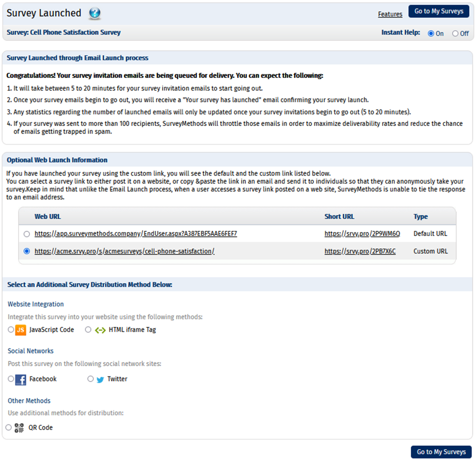Click the Optional Web Launch Information heading
Screen dimensions: 476x459
point(57,160)
